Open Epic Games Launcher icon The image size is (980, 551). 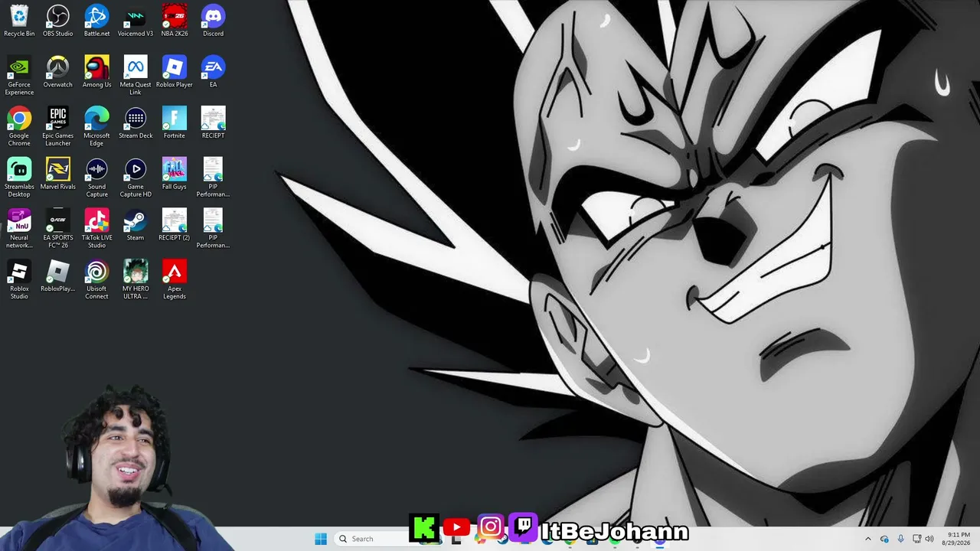coord(58,126)
